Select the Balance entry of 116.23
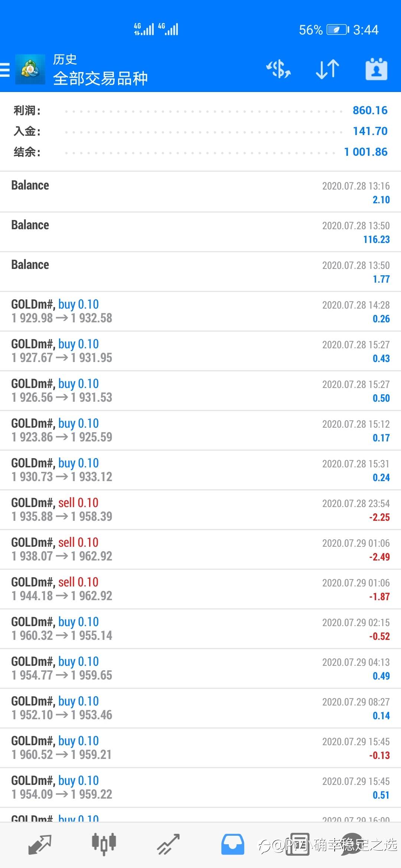Screen dimensions: 401x868 pyautogui.click(x=200, y=232)
